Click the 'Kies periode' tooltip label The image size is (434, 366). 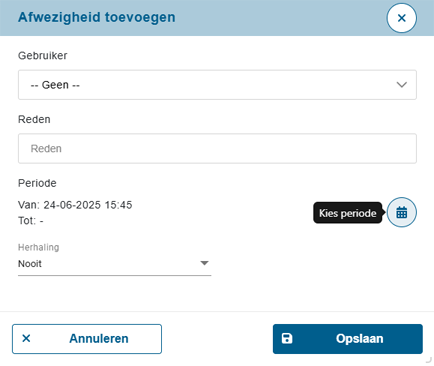click(x=348, y=213)
